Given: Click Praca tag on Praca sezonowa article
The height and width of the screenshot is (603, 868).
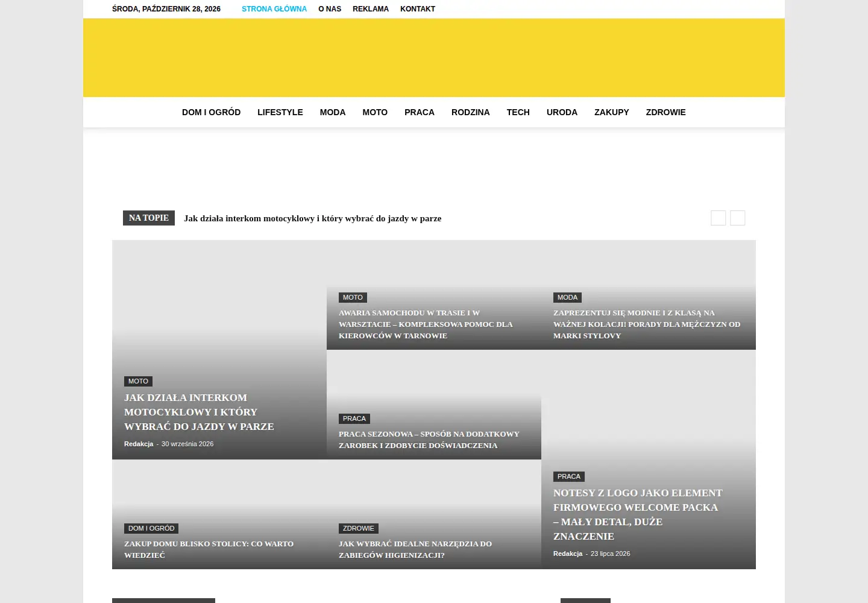Looking at the screenshot, I should [x=354, y=418].
